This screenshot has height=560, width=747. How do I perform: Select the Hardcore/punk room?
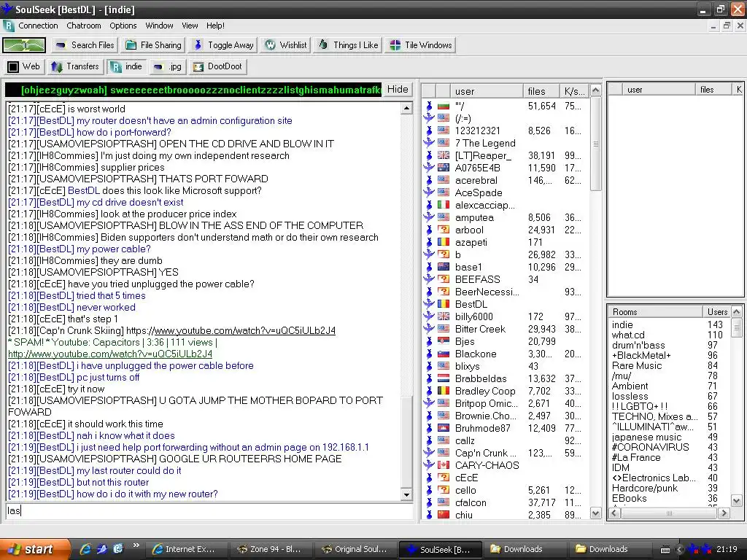click(x=645, y=488)
